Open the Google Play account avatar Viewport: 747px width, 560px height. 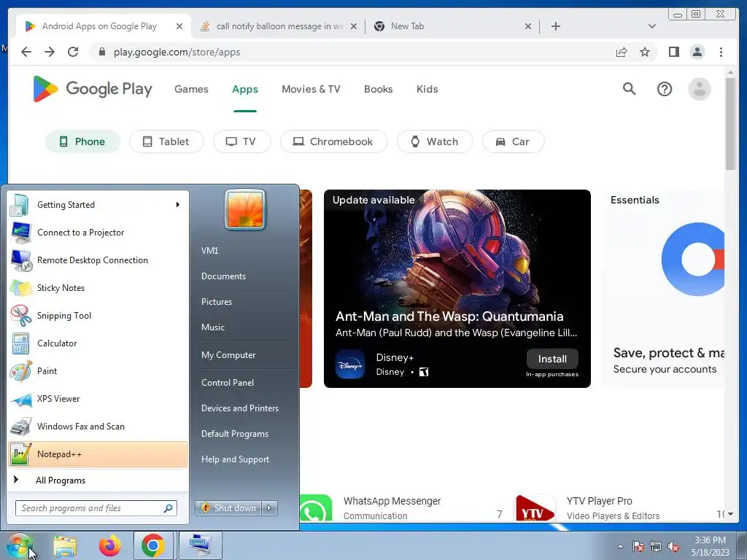tap(699, 89)
